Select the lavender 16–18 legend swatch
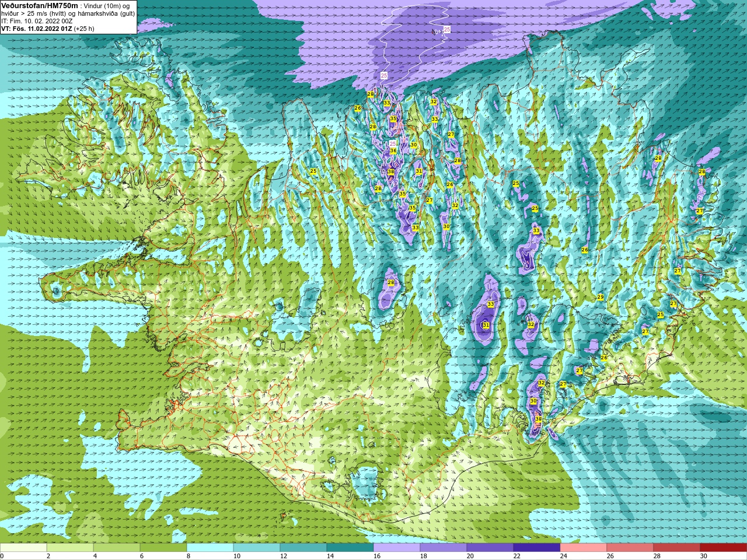 point(397,548)
